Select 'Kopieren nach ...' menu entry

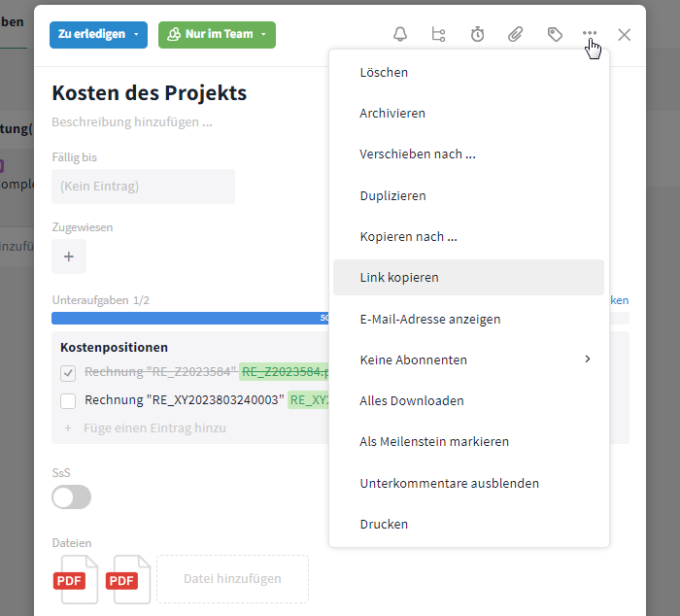click(469, 236)
